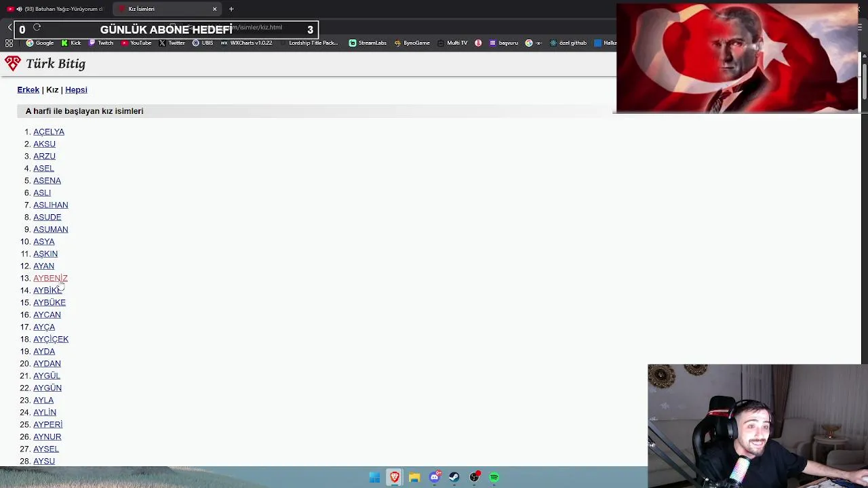Open the AYÇİÇEK name link
Screen dimensions: 868x488
click(x=51, y=339)
